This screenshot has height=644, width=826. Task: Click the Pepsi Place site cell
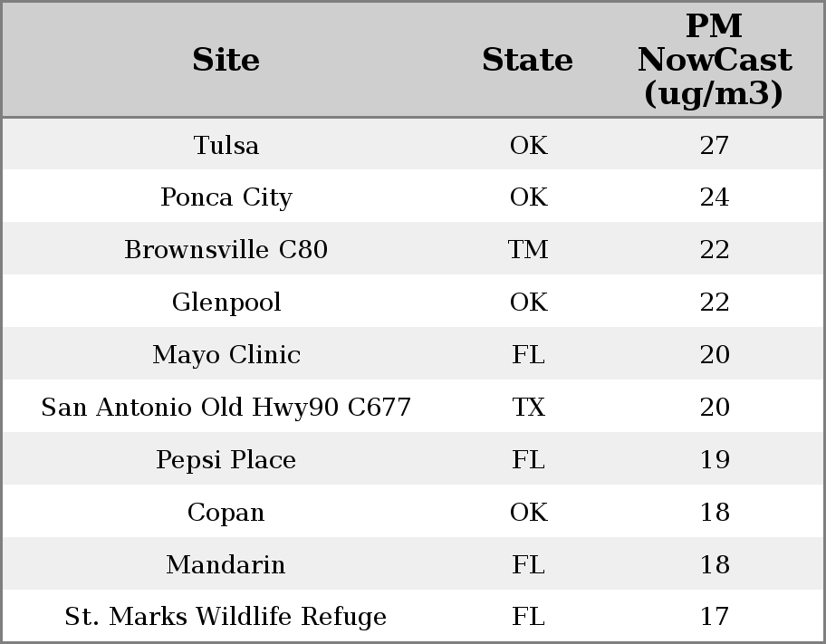click(226, 460)
